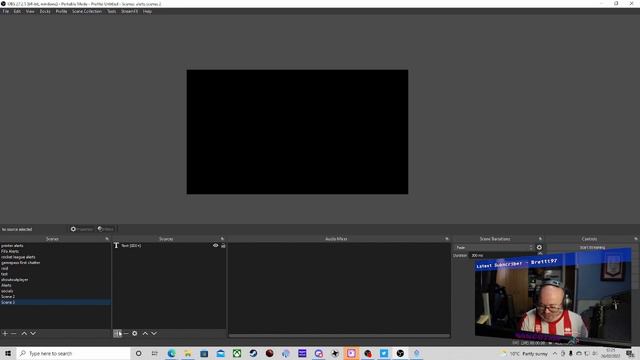Open the View menu

tap(30, 11)
